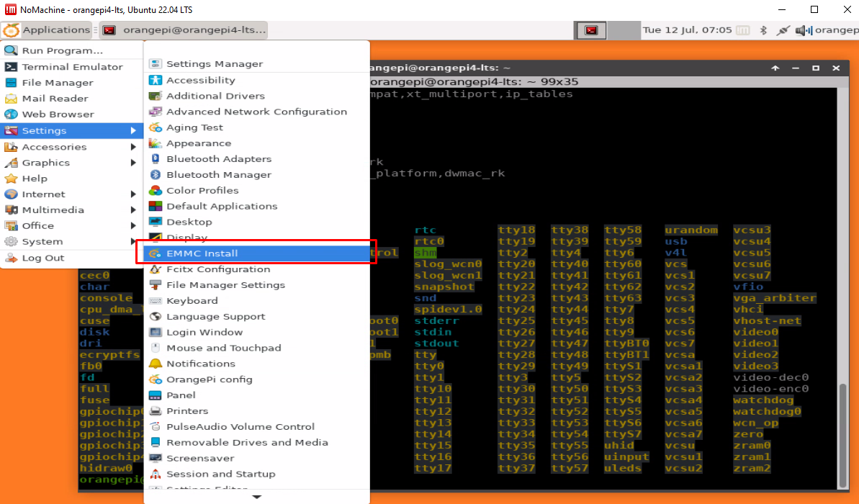Viewport: 859px width, 504px height.
Task: Open Run Program from the menu
Action: pos(71,50)
